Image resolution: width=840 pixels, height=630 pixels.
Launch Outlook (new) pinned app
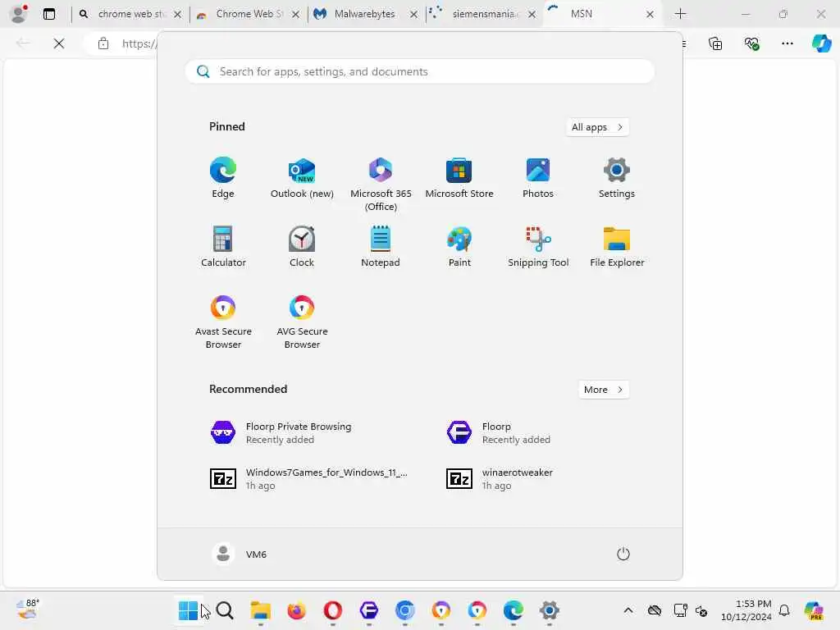[302, 178]
